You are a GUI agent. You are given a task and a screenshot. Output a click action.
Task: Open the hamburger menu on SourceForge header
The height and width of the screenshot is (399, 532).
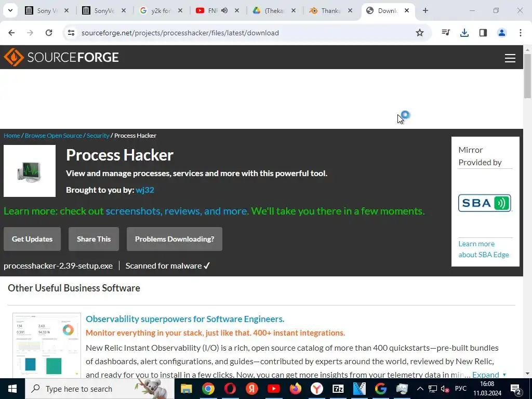coord(510,58)
